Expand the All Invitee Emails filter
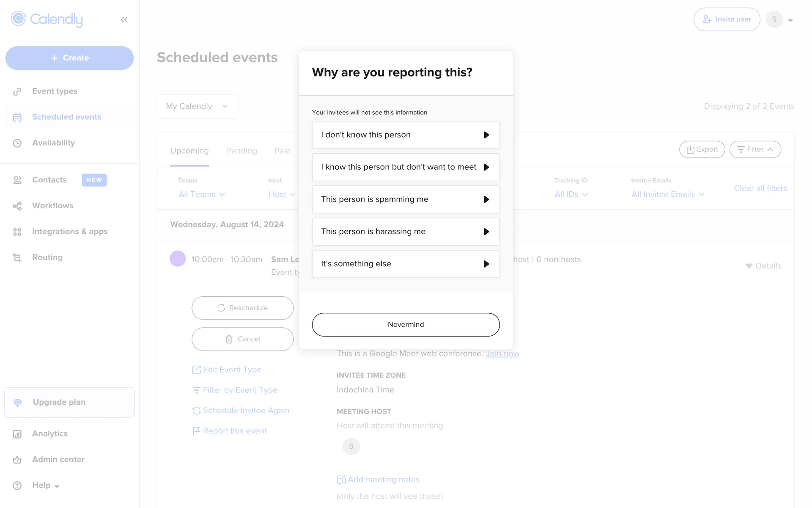 point(667,194)
